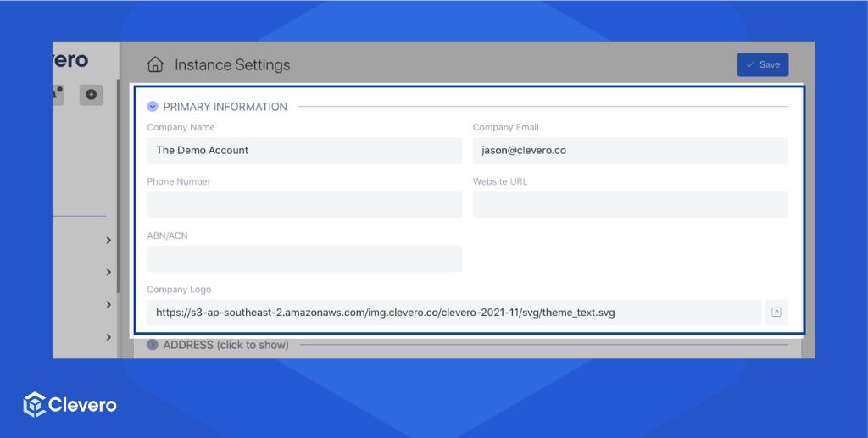Click the home icon beside Instance Settings
Viewport: 868px width, 438px height.
155,64
